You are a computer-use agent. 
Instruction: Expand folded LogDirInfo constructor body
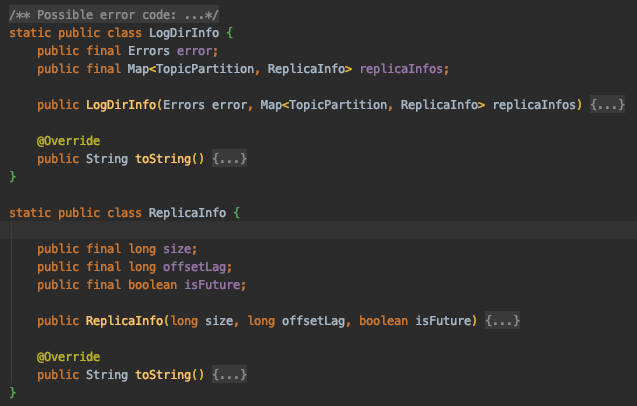(607, 105)
